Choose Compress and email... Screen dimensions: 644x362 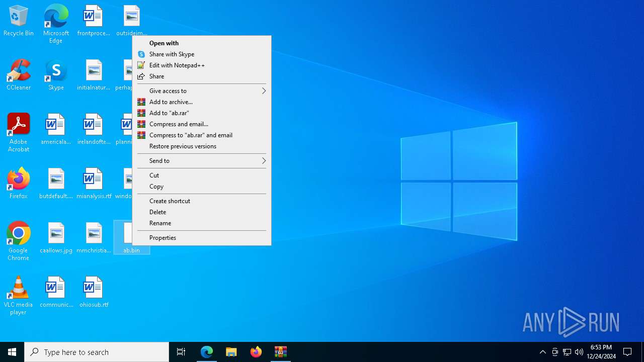(x=201, y=124)
